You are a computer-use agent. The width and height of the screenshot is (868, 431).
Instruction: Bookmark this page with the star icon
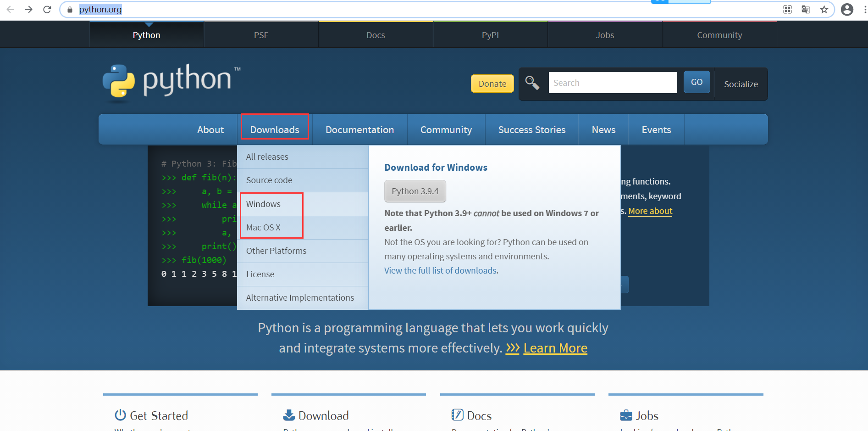(824, 9)
